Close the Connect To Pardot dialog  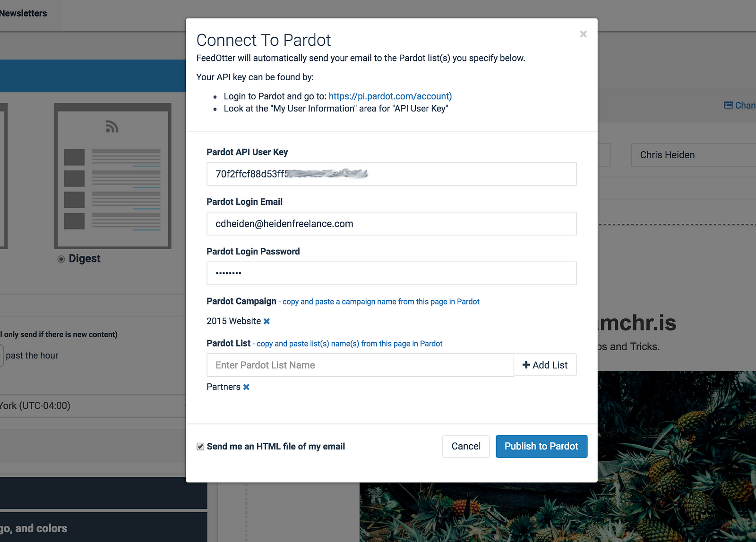tap(583, 34)
